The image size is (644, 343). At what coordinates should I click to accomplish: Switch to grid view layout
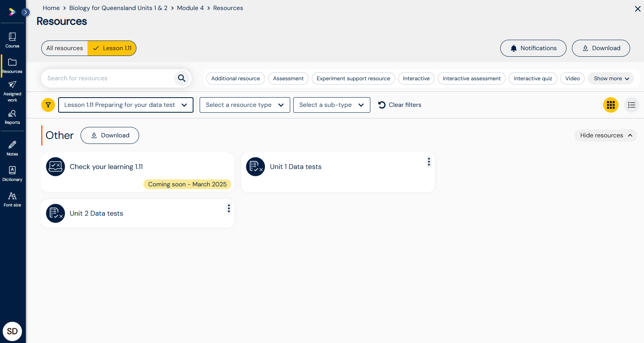pyautogui.click(x=610, y=105)
